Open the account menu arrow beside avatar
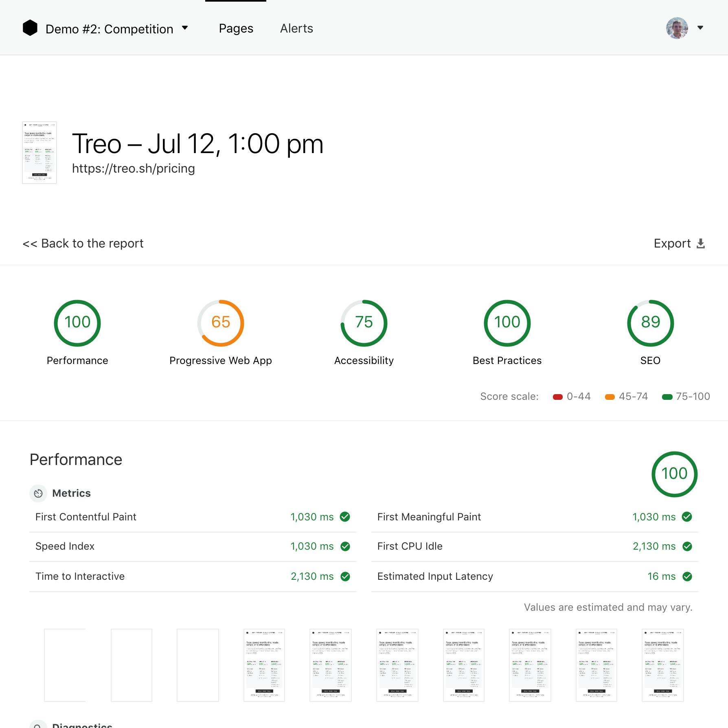 coord(700,28)
